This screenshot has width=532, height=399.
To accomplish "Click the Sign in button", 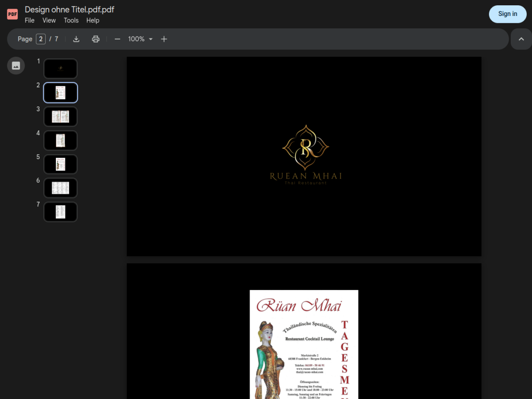I will pyautogui.click(x=508, y=14).
